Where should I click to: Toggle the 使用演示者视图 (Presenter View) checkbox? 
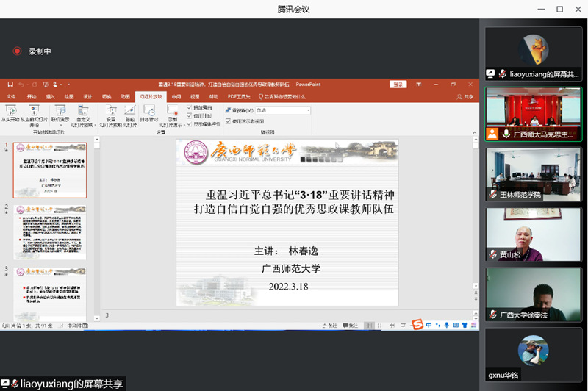click(229, 121)
